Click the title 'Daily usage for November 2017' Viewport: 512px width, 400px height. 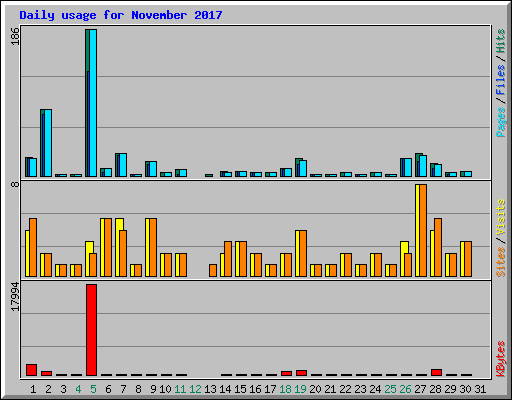click(x=121, y=15)
